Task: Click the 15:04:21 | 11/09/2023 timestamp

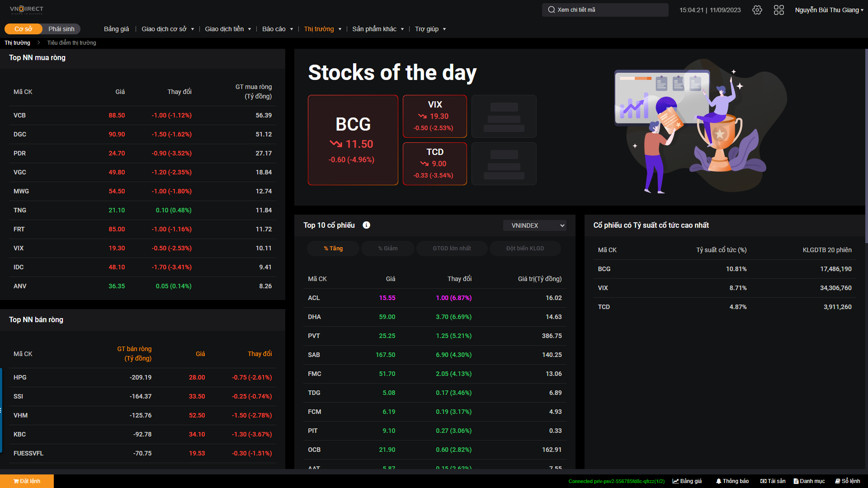Action: click(710, 10)
